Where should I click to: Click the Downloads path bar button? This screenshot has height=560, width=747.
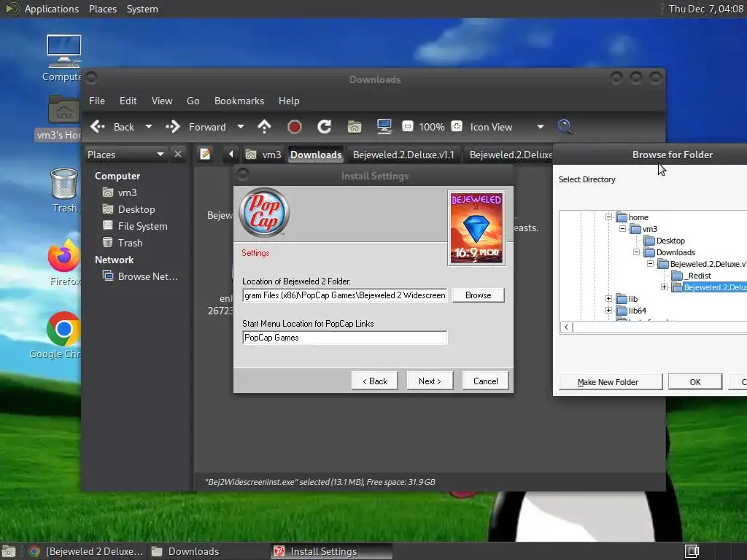(x=316, y=155)
